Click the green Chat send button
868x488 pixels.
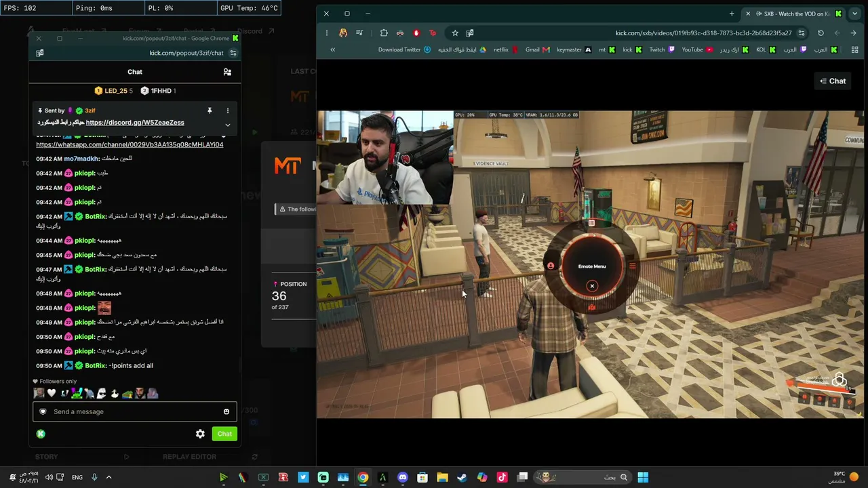224,434
